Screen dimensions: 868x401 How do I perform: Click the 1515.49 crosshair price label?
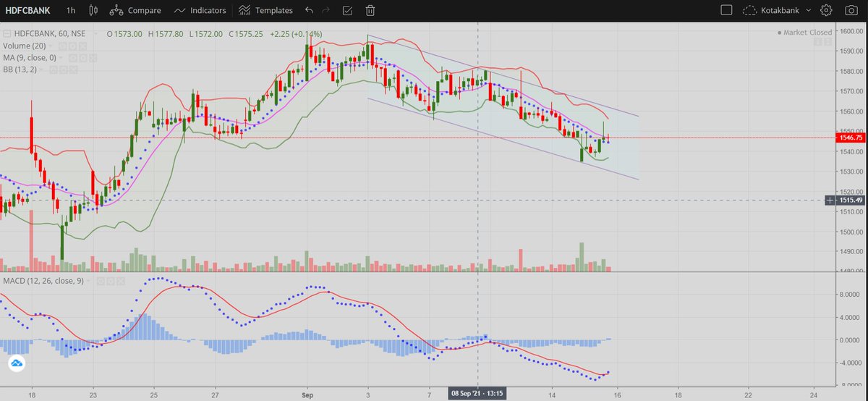849,200
